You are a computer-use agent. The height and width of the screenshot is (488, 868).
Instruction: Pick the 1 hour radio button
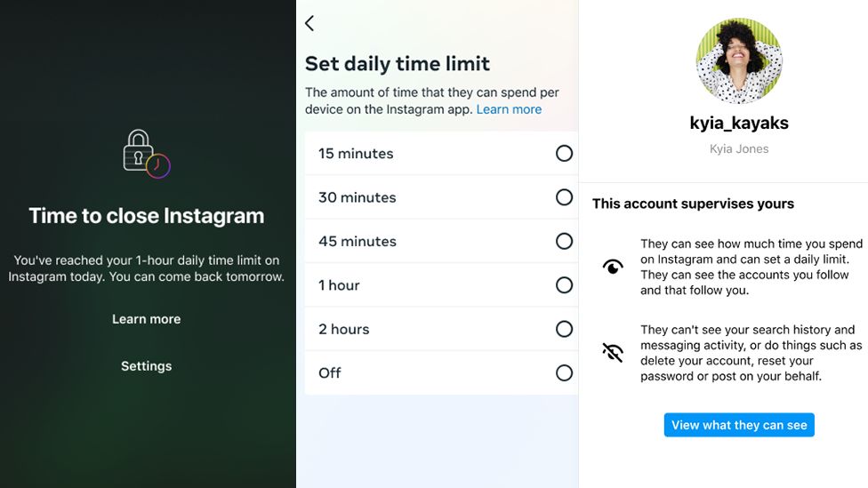click(564, 285)
